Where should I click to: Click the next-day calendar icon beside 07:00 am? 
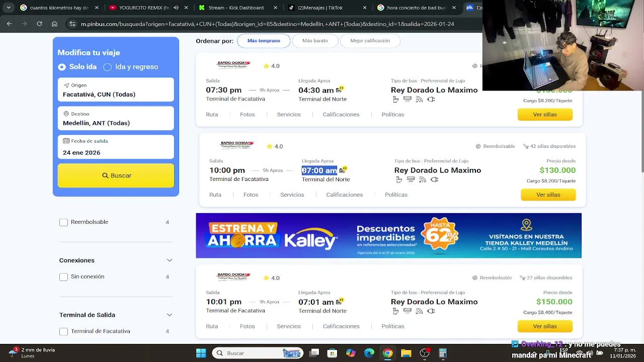(x=343, y=170)
